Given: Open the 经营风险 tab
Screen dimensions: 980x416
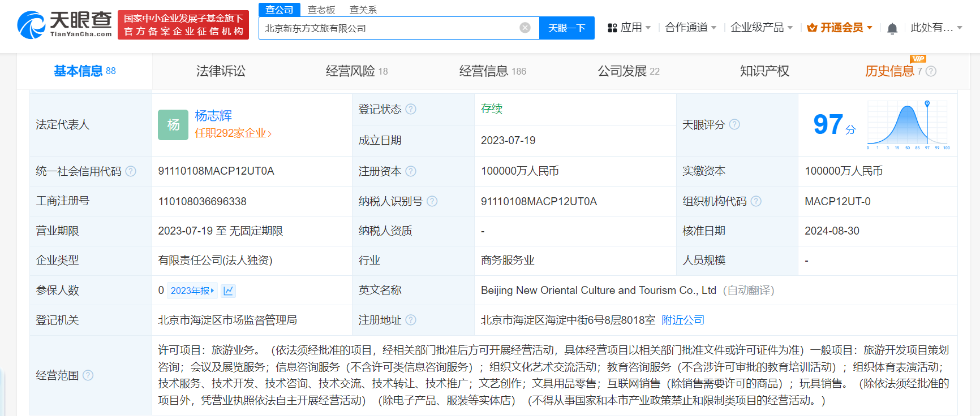Looking at the screenshot, I should click(356, 71).
